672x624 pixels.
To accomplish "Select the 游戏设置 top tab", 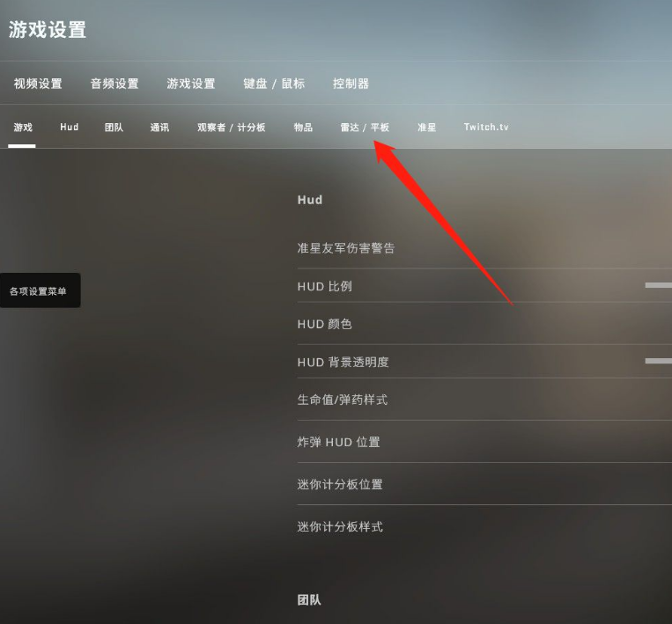I will click(x=191, y=84).
